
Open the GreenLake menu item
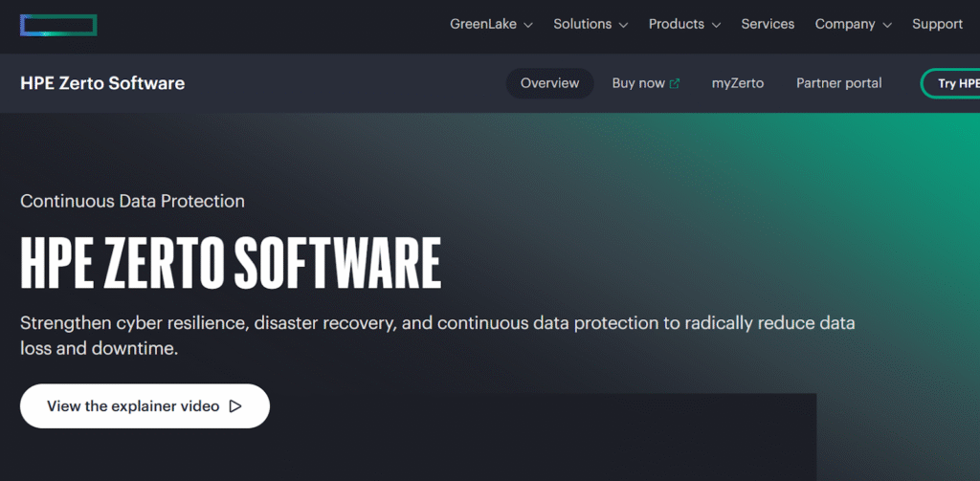click(x=482, y=25)
